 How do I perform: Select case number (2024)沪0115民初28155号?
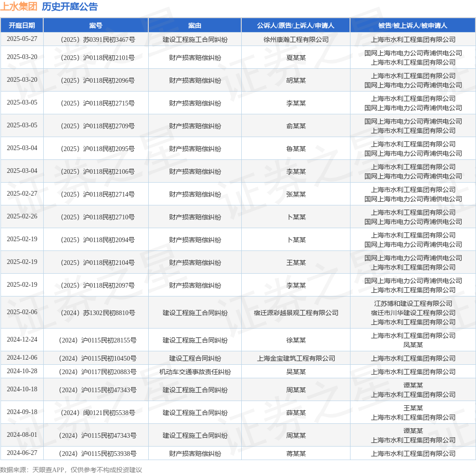(x=98, y=340)
